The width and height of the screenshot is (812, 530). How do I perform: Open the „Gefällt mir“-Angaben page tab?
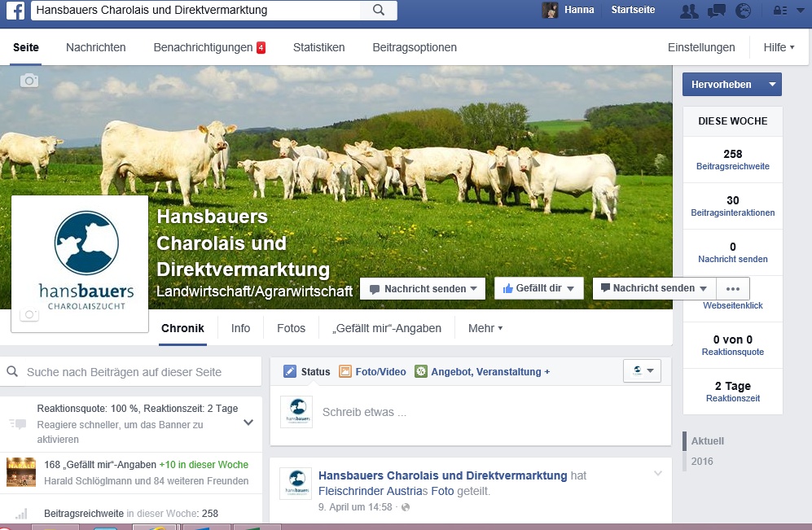click(387, 329)
